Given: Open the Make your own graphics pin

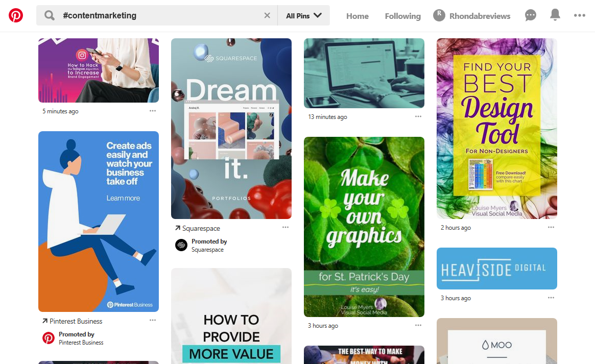Looking at the screenshot, I should pos(364,227).
